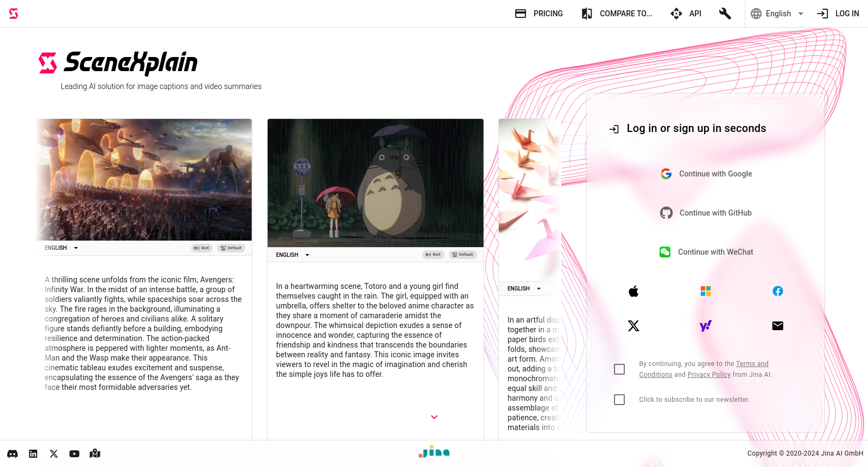
Task: Open the Privacy Policy link
Action: (x=709, y=375)
